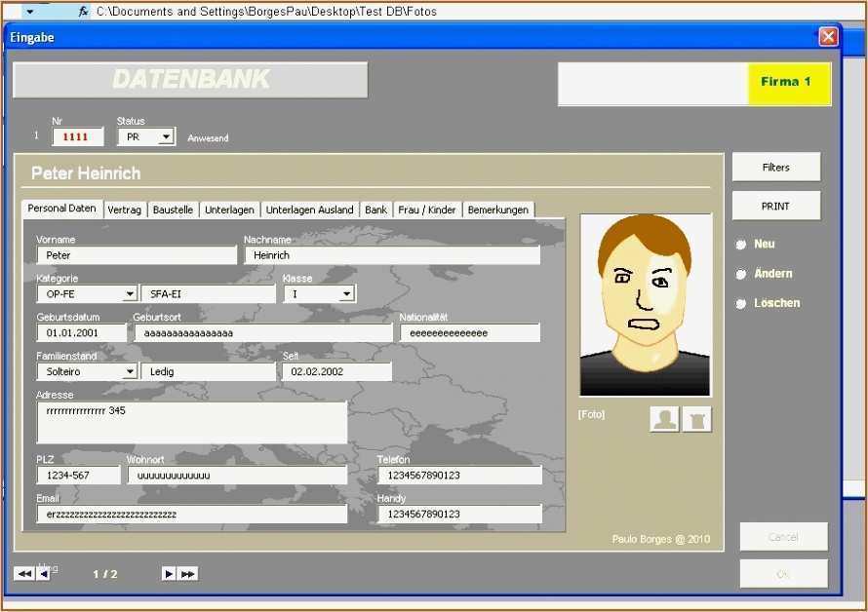Image resolution: width=868 pixels, height=612 pixels.
Task: Click the Adresse text area
Action: (192, 423)
